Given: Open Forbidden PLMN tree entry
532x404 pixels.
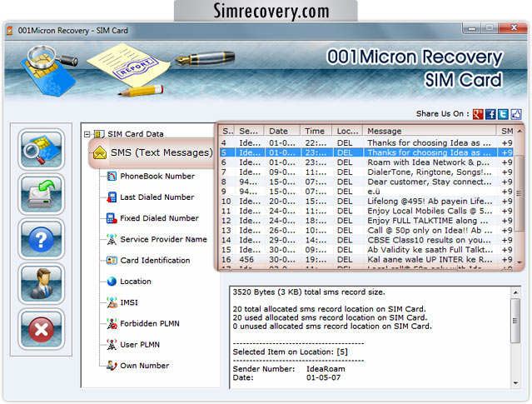Looking at the screenshot, I should coord(150,323).
